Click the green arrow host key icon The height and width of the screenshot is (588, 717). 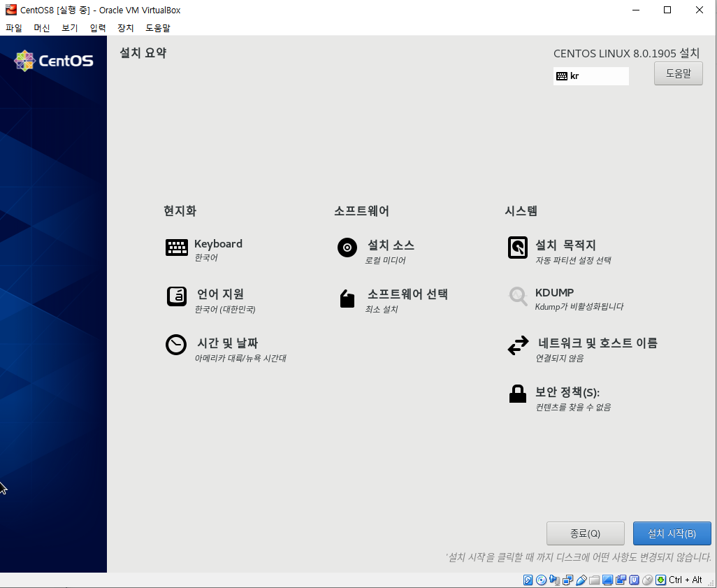click(x=661, y=580)
